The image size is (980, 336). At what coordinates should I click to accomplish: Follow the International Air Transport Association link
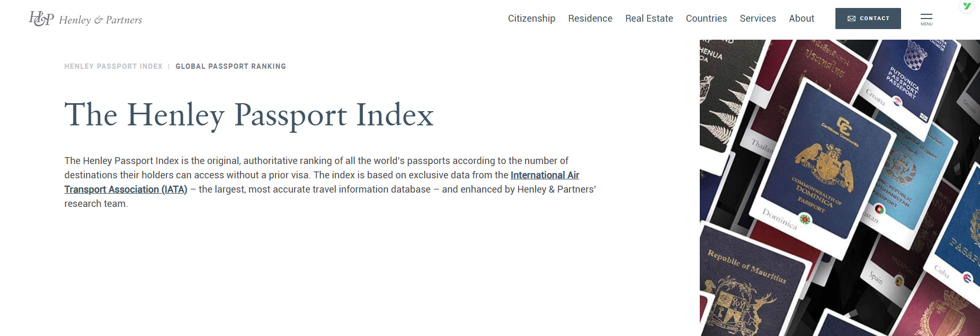tap(545, 175)
